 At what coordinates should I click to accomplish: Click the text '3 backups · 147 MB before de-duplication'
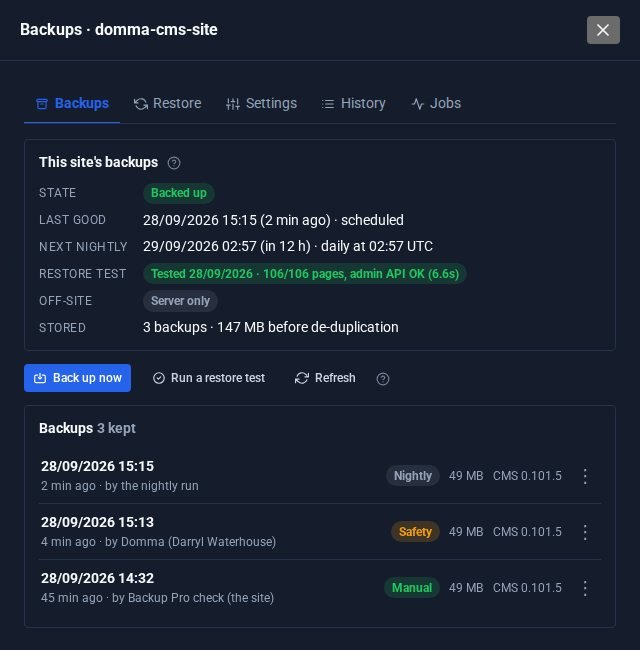tap(271, 327)
